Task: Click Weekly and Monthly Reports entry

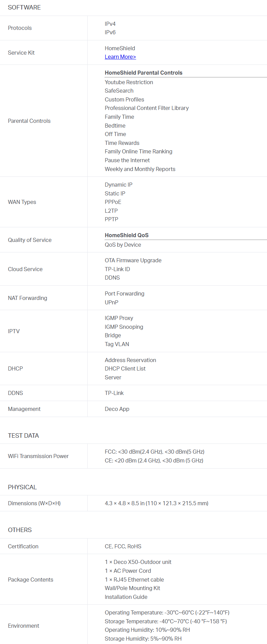Action: point(140,169)
